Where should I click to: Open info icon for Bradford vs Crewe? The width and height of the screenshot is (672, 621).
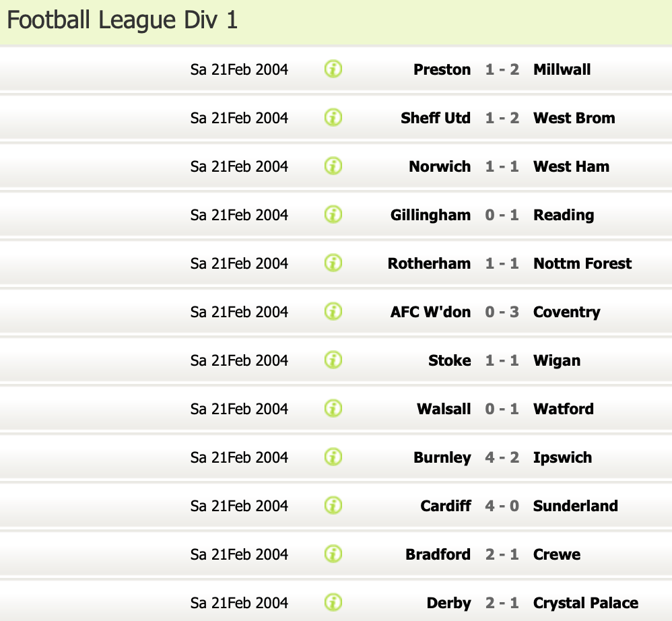click(333, 554)
